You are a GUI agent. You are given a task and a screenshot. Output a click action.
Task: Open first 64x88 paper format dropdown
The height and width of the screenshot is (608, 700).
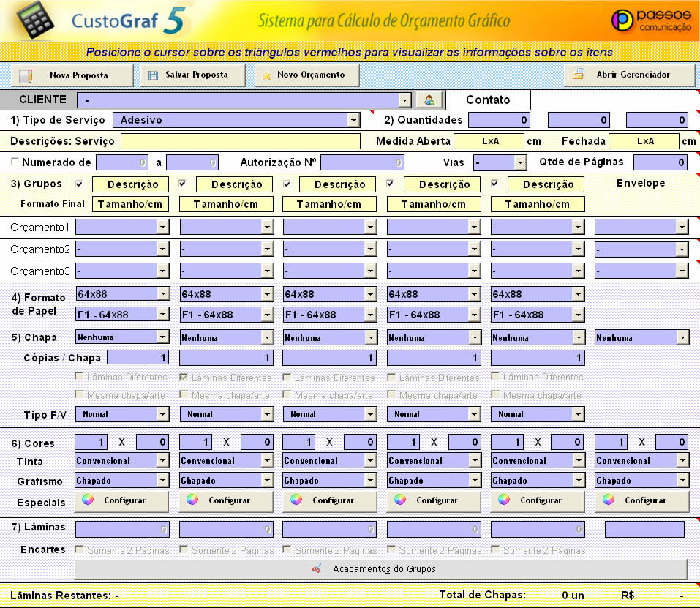click(x=163, y=293)
